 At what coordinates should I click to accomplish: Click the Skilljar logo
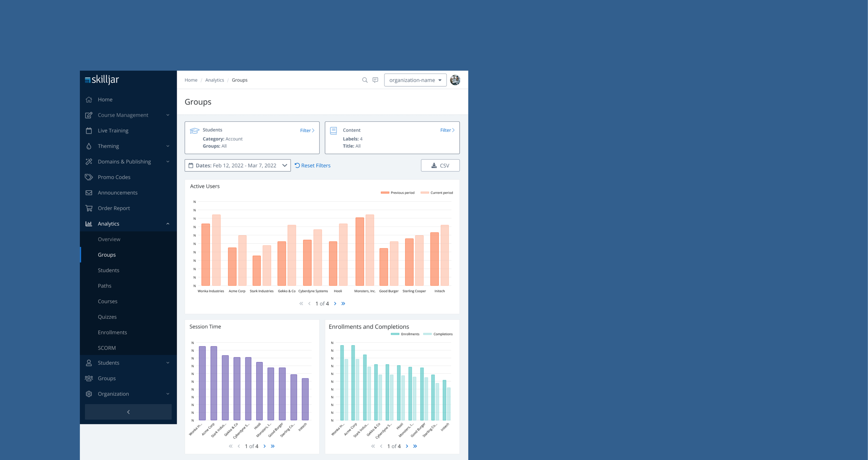[102, 80]
